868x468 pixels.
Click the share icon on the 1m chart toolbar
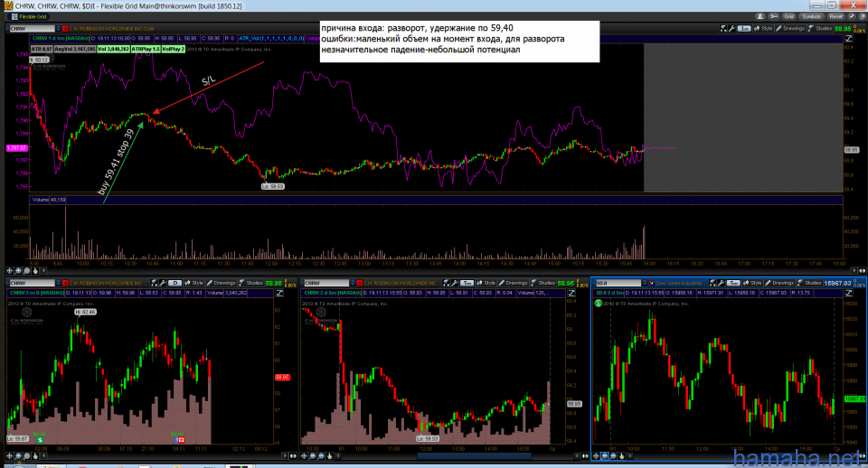[x=723, y=28]
